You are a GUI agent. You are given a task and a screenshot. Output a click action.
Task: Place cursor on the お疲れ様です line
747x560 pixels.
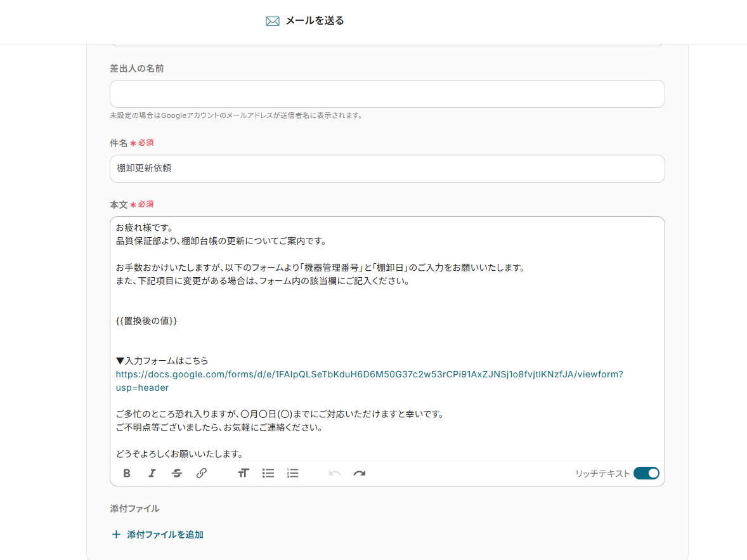(145, 227)
